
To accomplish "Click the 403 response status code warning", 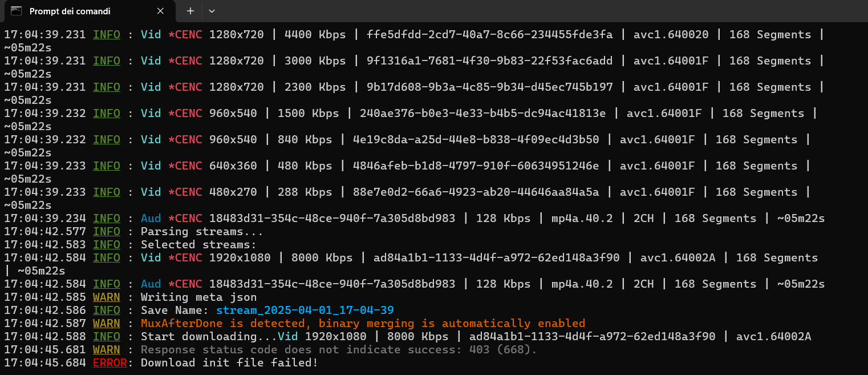I will point(339,349).
